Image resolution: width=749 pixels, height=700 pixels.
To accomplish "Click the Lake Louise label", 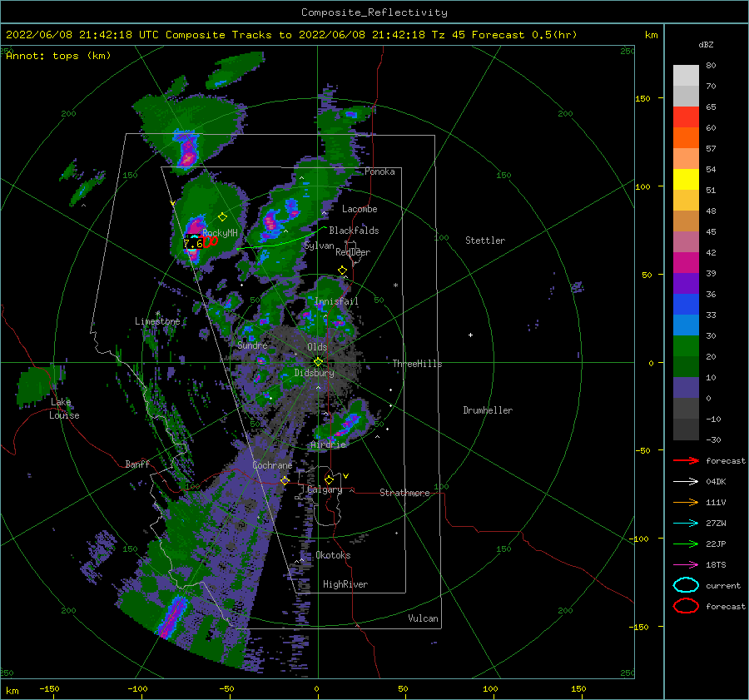I will [64, 409].
